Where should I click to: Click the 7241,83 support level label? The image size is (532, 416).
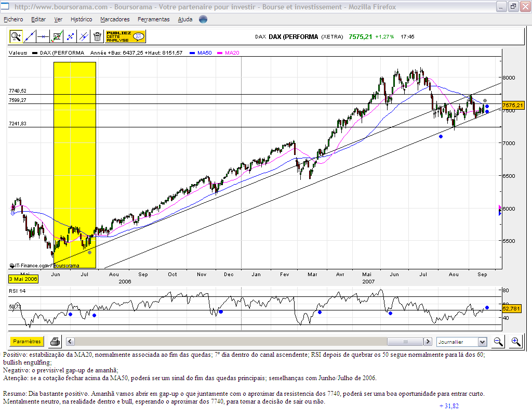pos(18,124)
